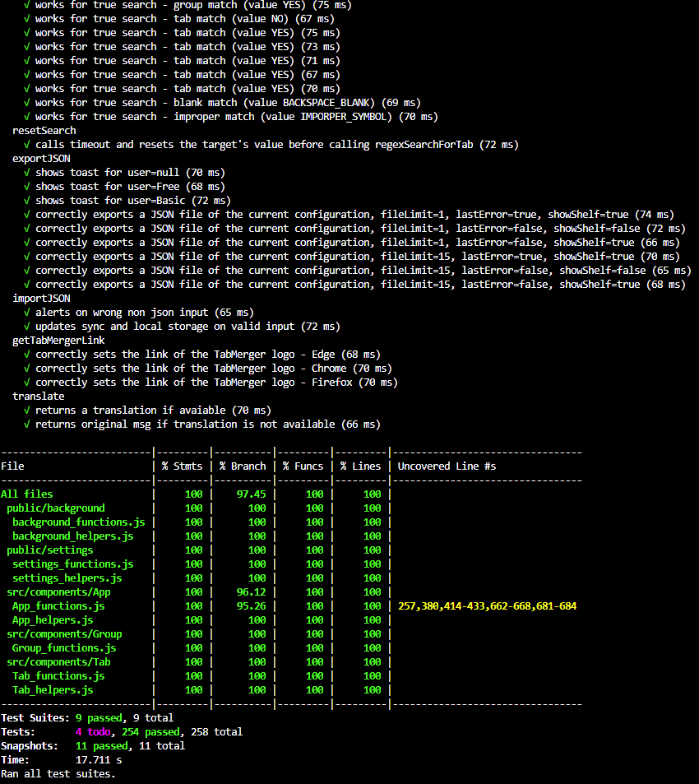The image size is (699, 784).
Task: Click "updates sync and local storage" test line
Action: (182, 327)
